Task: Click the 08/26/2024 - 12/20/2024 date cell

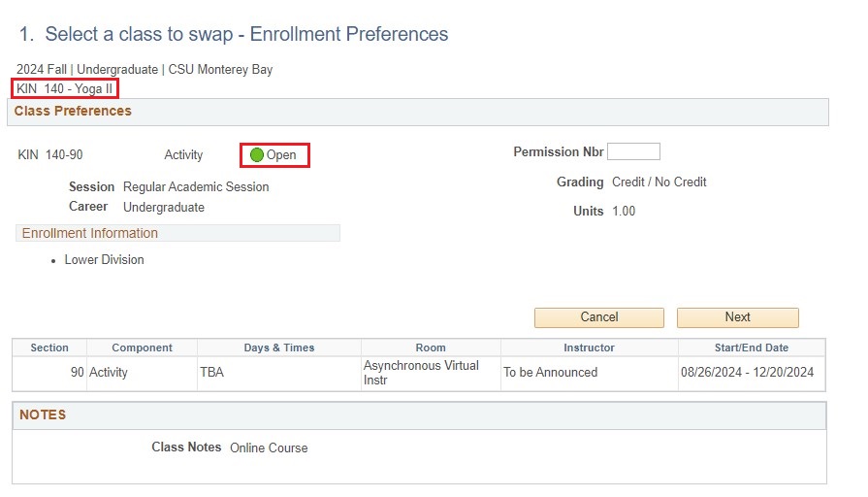Action: [x=747, y=373]
